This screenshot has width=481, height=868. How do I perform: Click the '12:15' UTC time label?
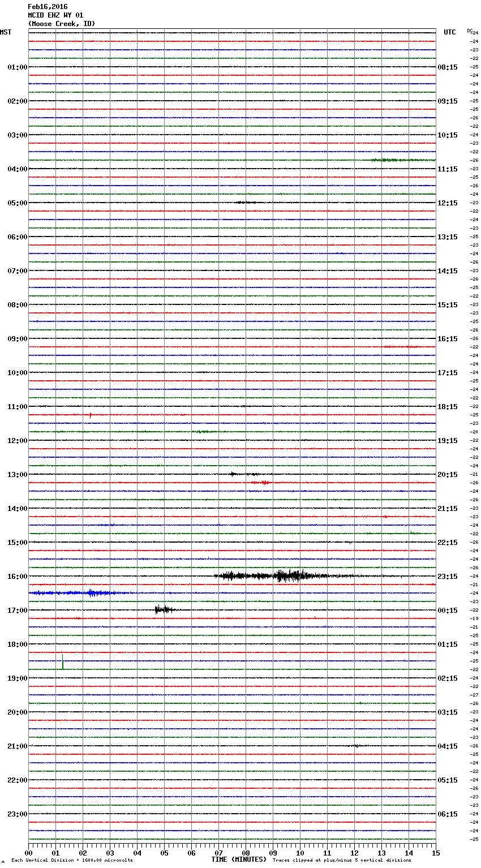[x=448, y=203]
